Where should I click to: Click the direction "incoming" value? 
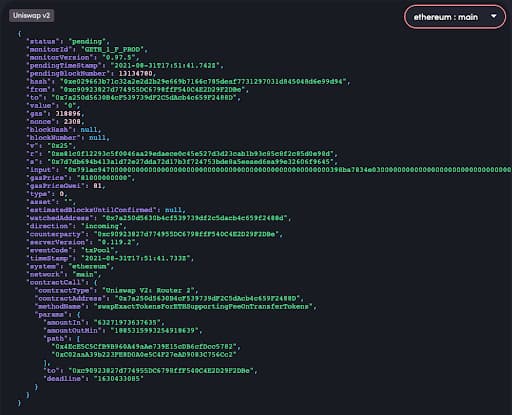(x=102, y=226)
